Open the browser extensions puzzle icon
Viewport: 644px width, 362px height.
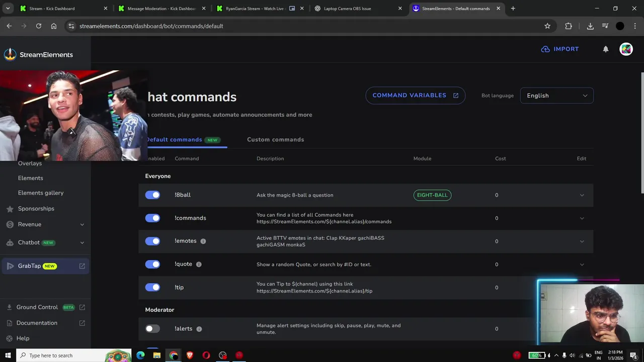pos(569,26)
